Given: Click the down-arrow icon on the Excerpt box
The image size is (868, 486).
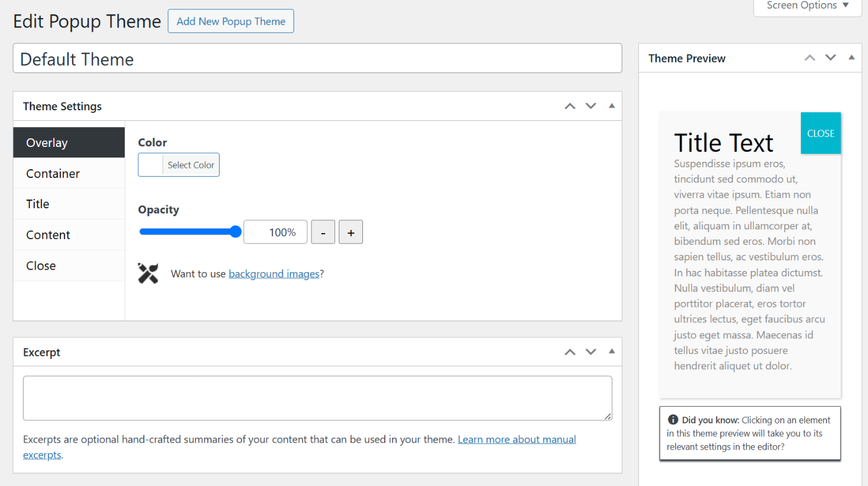Looking at the screenshot, I should tap(591, 351).
